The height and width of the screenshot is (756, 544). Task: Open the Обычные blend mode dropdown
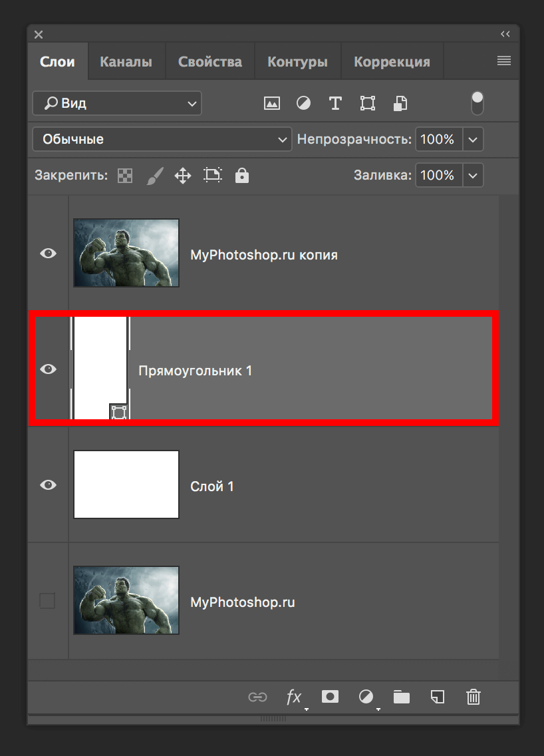point(162,140)
